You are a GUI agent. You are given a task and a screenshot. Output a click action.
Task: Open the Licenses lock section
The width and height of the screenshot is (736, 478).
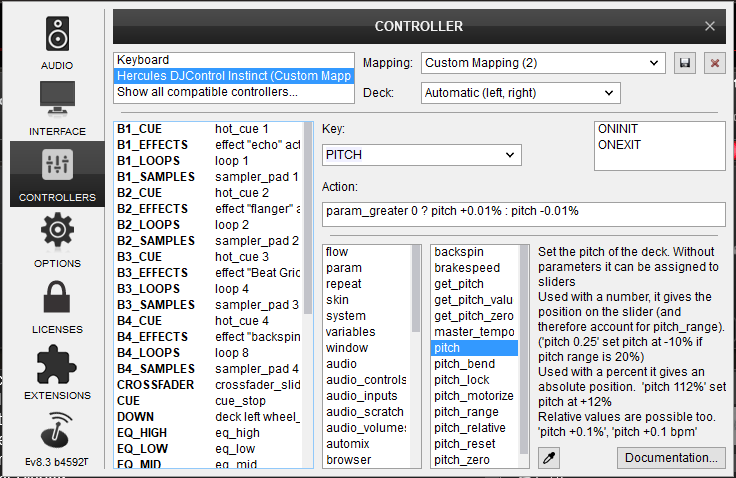57,307
